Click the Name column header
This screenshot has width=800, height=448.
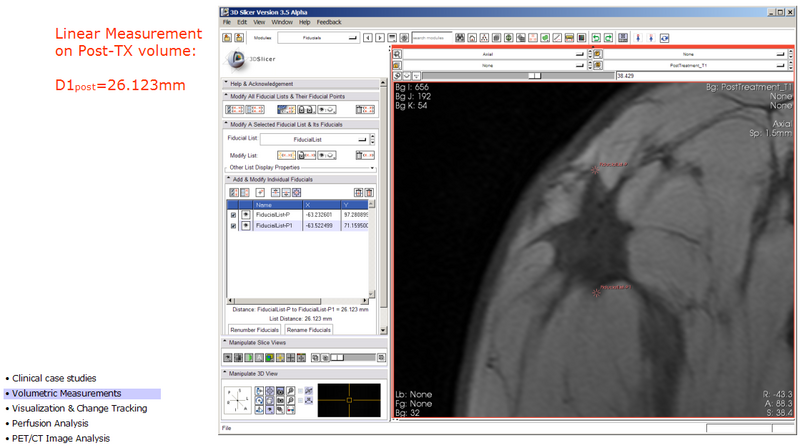278,205
